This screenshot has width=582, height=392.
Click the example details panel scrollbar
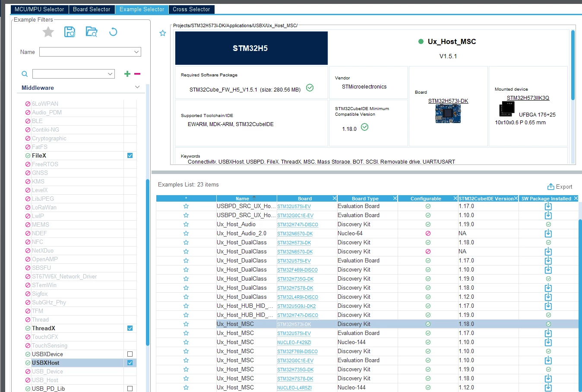pos(573,65)
